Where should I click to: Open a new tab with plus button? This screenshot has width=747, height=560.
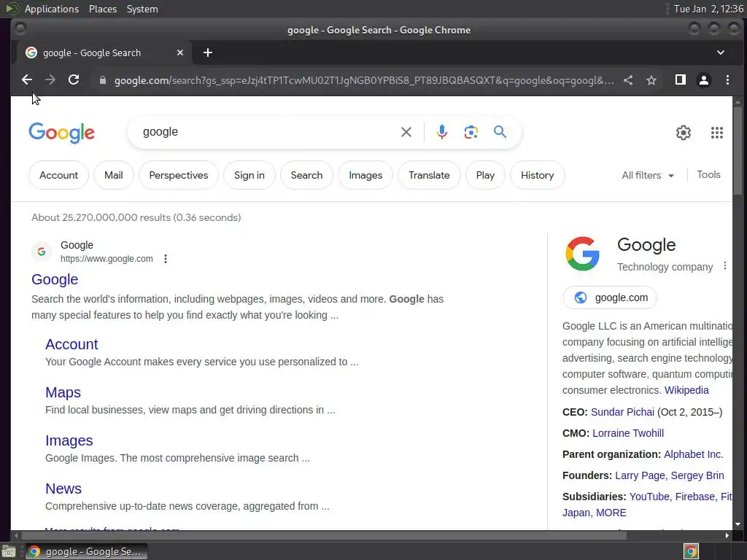click(x=208, y=52)
